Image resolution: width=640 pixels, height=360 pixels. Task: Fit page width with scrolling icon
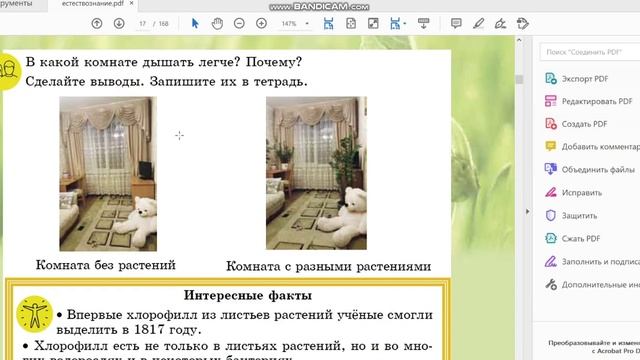click(328, 24)
